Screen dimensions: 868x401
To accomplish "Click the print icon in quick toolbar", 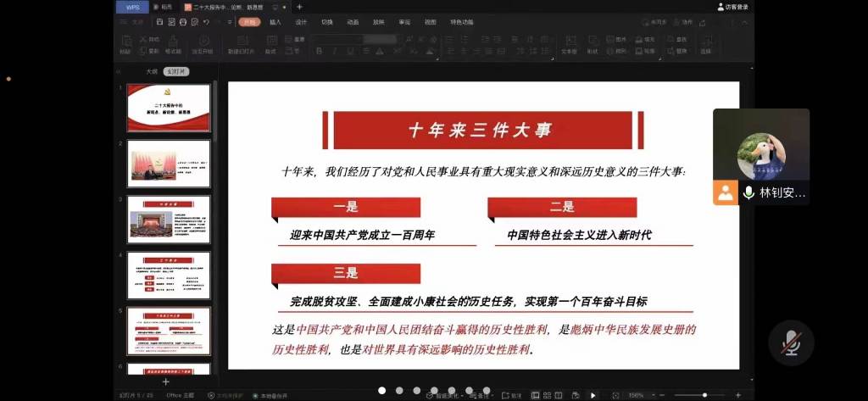I will point(183,22).
